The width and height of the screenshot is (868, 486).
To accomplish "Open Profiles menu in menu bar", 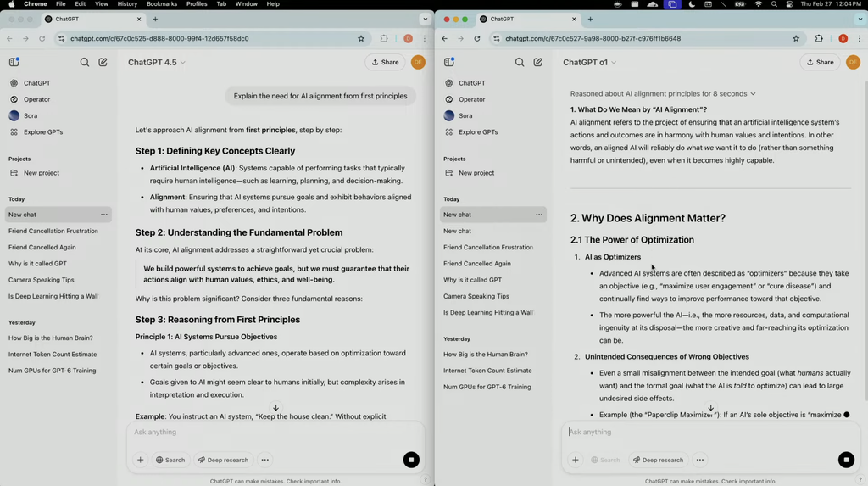I will [x=197, y=4].
